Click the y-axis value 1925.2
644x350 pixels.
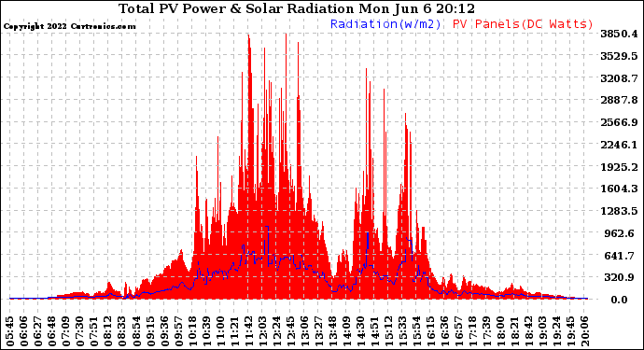point(619,167)
